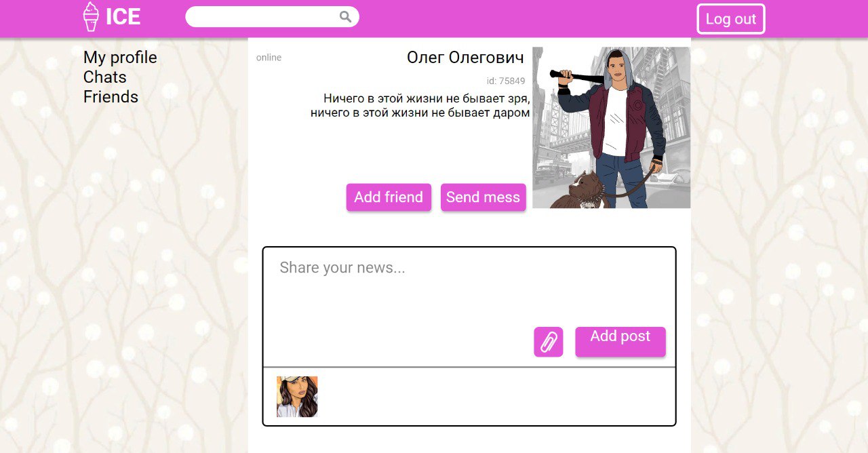868x453 pixels.
Task: Click the Log out button
Action: [731, 19]
